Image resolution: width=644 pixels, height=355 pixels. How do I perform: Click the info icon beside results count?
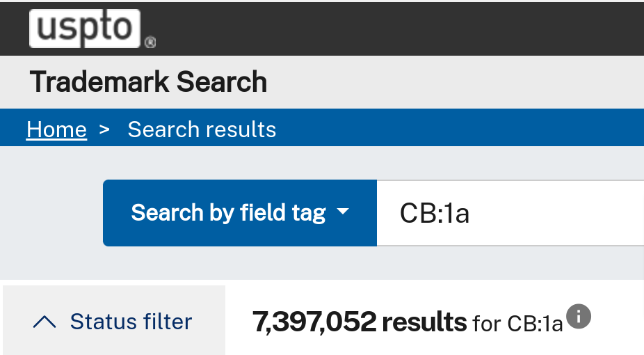[579, 317]
